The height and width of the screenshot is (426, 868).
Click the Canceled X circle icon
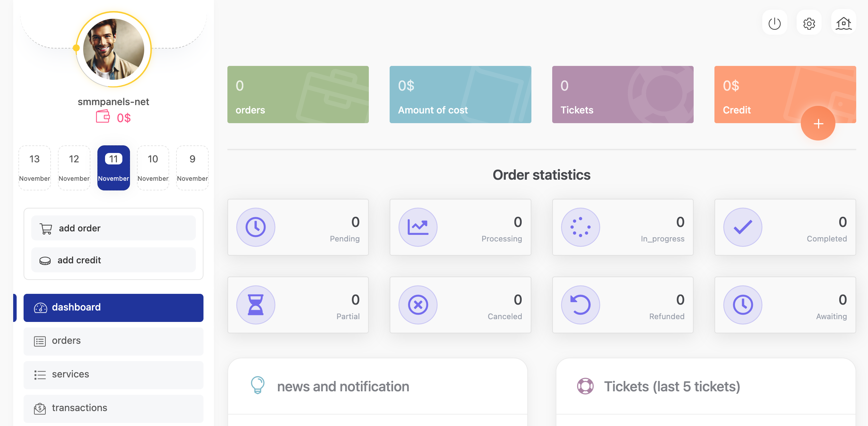pyautogui.click(x=418, y=305)
